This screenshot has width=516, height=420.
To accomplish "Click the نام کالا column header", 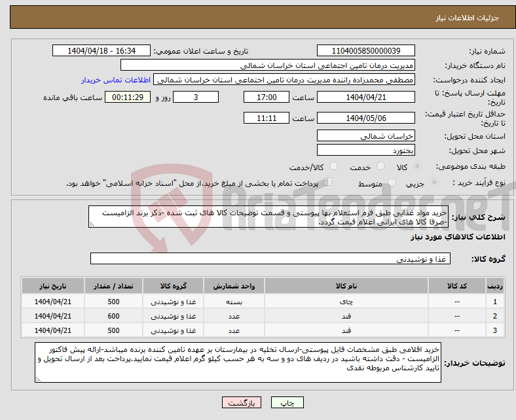I will pos(346,286).
